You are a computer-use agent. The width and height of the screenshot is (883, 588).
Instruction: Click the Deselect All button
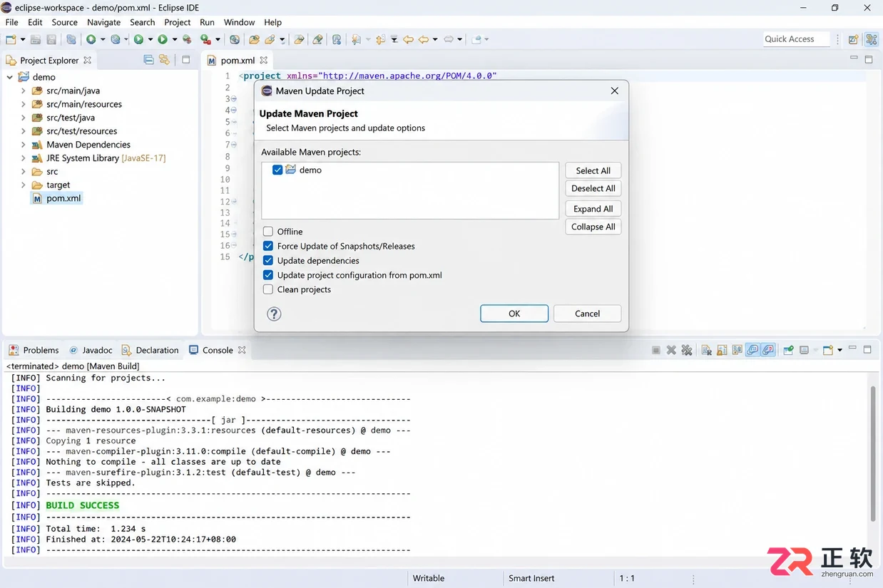pyautogui.click(x=593, y=188)
